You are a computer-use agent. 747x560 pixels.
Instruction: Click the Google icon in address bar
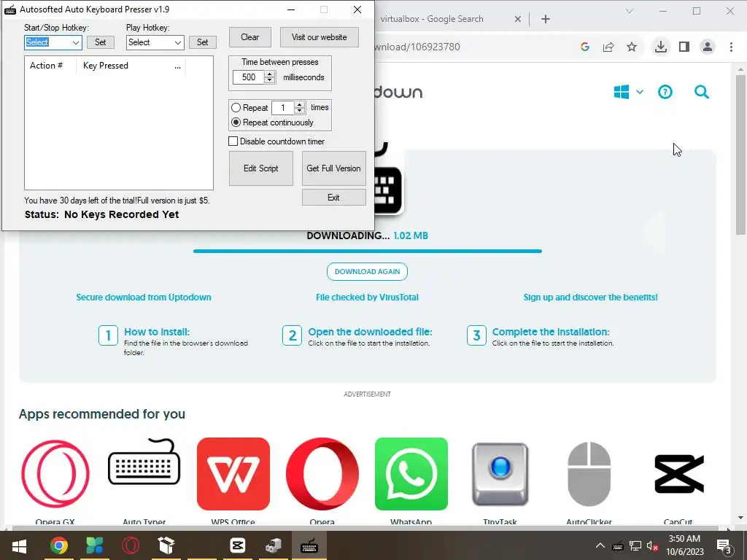(585, 47)
